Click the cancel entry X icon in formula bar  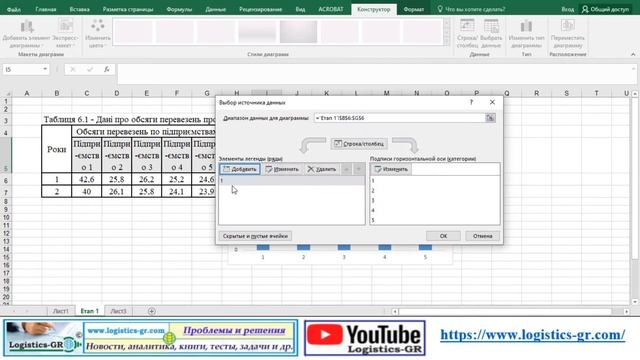[73, 69]
